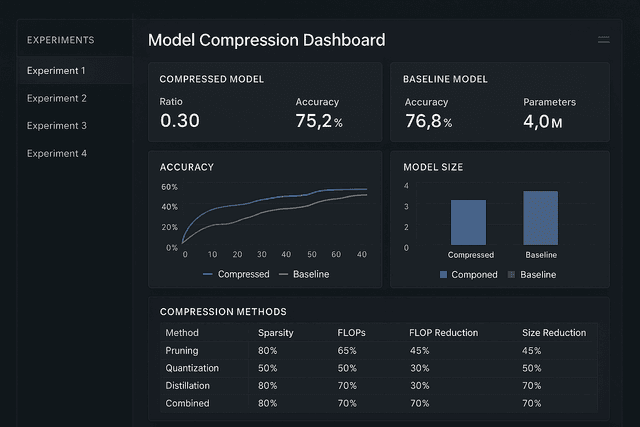Screen dimensions: 640x427
Task: Select the Distillation method row
Action: 379,386
